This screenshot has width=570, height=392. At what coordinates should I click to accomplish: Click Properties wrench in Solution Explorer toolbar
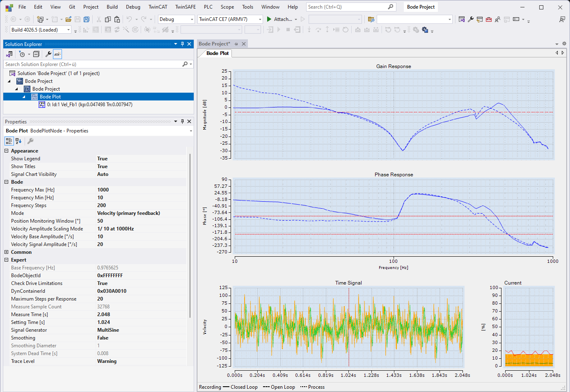pyautogui.click(x=48, y=54)
